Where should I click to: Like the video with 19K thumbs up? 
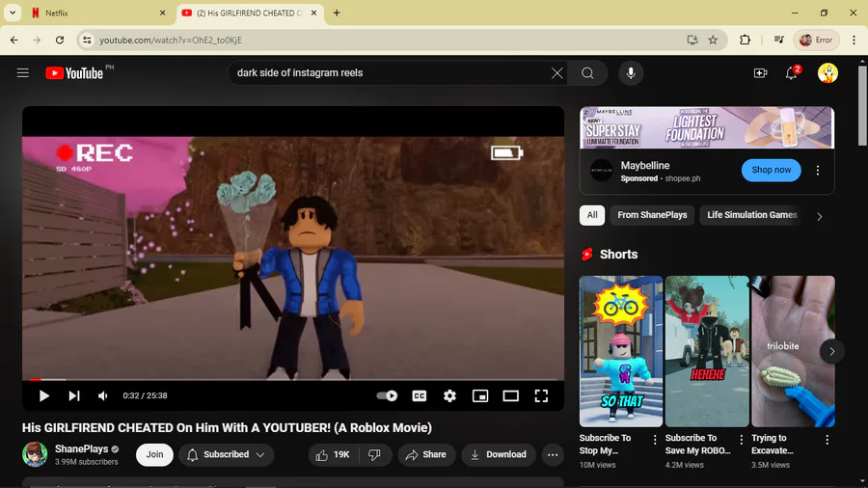[x=334, y=455]
